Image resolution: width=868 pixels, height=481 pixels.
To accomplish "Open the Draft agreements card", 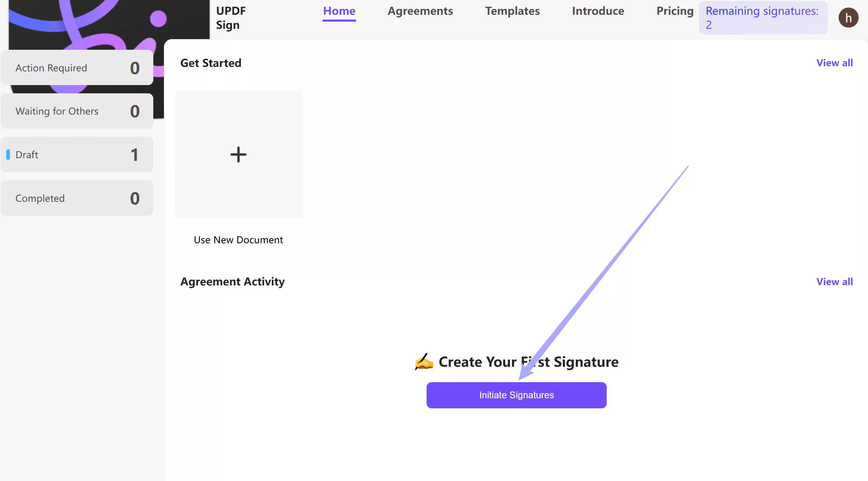I will [x=77, y=155].
